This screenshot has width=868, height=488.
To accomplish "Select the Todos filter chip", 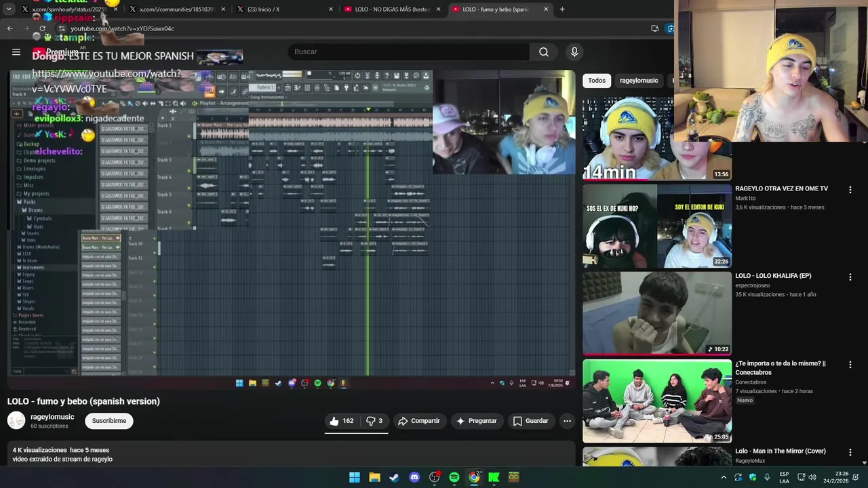I will click(597, 81).
